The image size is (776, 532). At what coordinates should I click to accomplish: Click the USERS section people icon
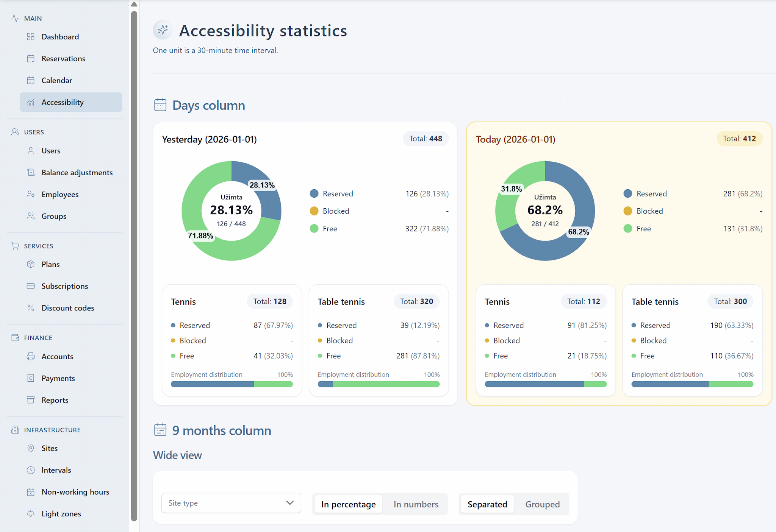coord(15,132)
